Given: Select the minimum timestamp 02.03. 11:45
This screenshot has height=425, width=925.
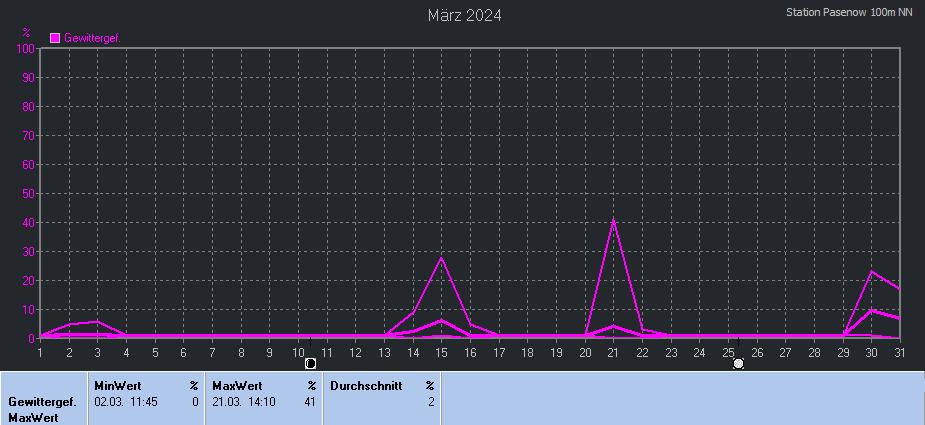Looking at the screenshot, I should click(125, 402).
